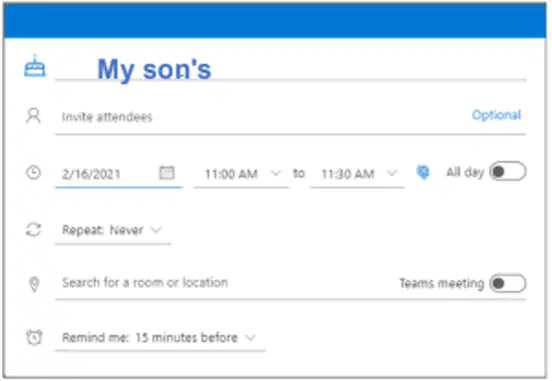This screenshot has height=381, width=552.
Task: Enable the Teams meeting toggle
Action: (508, 283)
